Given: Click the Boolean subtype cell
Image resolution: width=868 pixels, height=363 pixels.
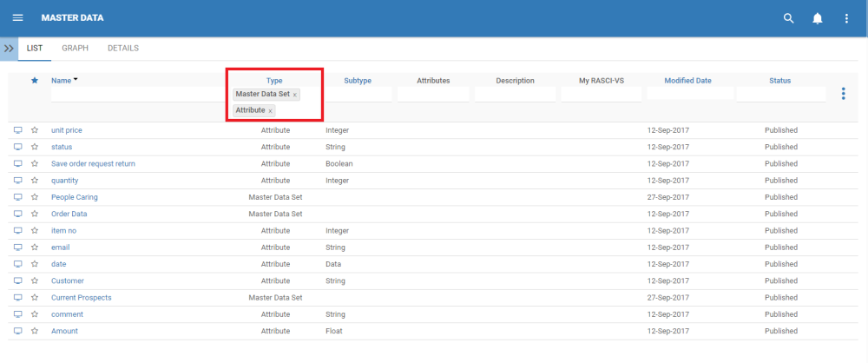Looking at the screenshot, I should click(x=339, y=163).
